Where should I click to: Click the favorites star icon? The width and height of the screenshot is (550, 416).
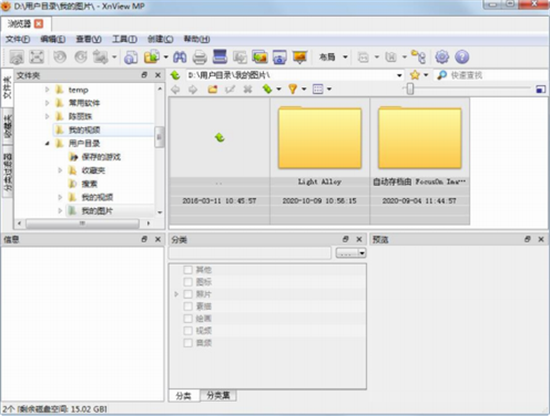(415, 75)
